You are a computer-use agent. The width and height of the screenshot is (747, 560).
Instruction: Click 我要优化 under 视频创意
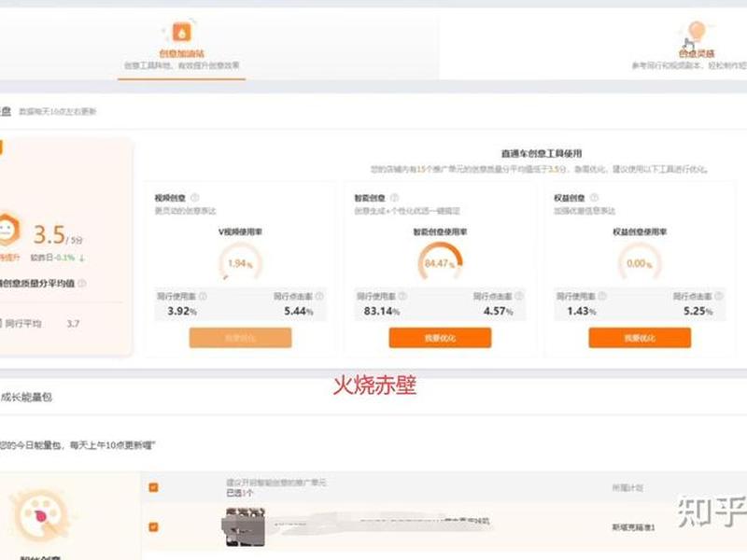pos(241,338)
